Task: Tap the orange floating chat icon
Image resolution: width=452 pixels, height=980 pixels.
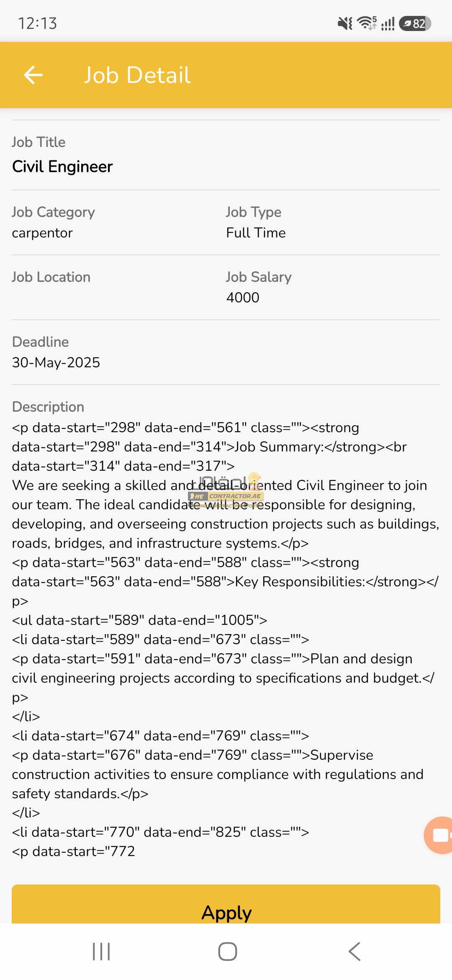Action: (x=438, y=835)
